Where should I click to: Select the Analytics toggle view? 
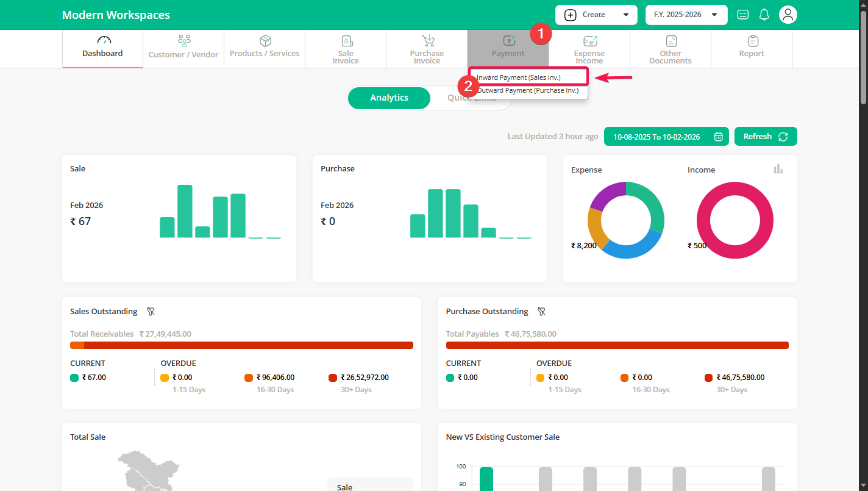(x=389, y=98)
